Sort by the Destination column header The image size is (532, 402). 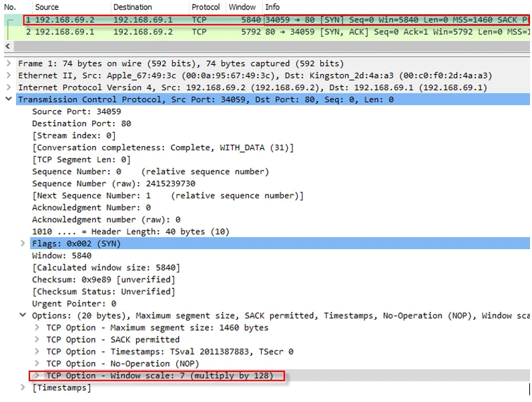click(x=132, y=7)
